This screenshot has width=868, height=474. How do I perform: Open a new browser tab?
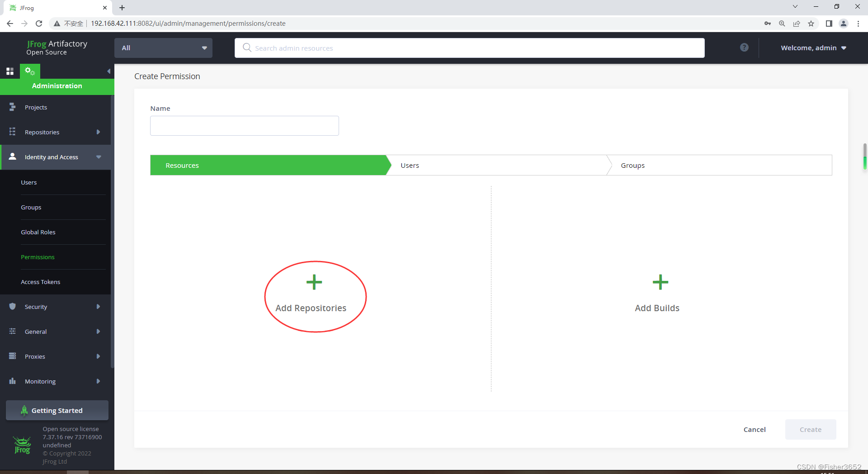pos(122,7)
